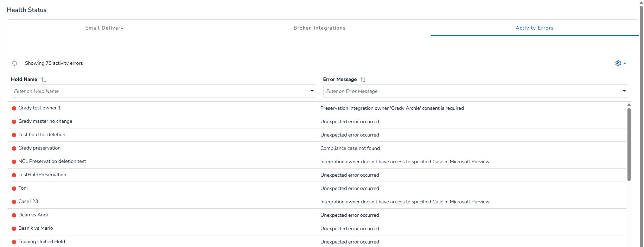Click red status dot for Dean vs Andi
Viewport: 644px width, 247px height.
pos(14,215)
